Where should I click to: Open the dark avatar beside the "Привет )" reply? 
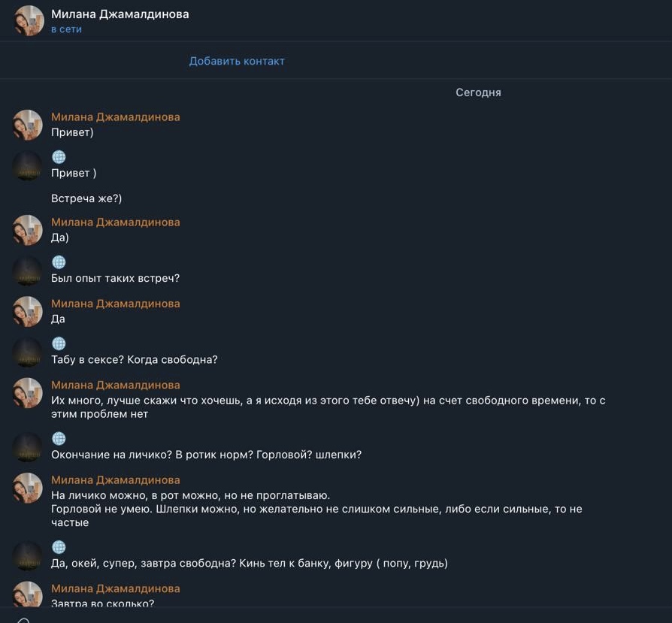28,165
